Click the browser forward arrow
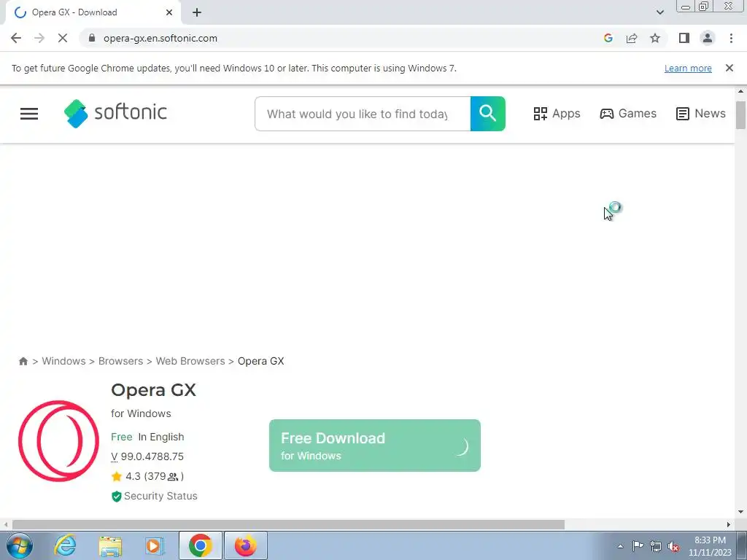Viewport: 747px width, 560px height. 39,38
